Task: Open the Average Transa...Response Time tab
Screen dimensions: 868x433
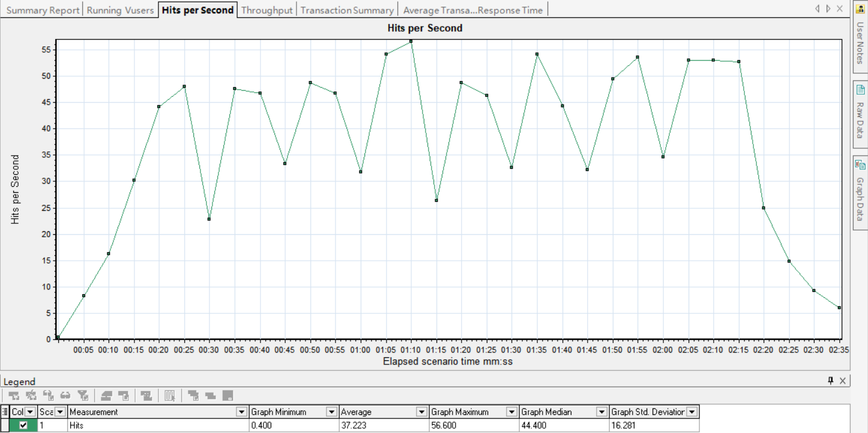Action: pos(473,10)
